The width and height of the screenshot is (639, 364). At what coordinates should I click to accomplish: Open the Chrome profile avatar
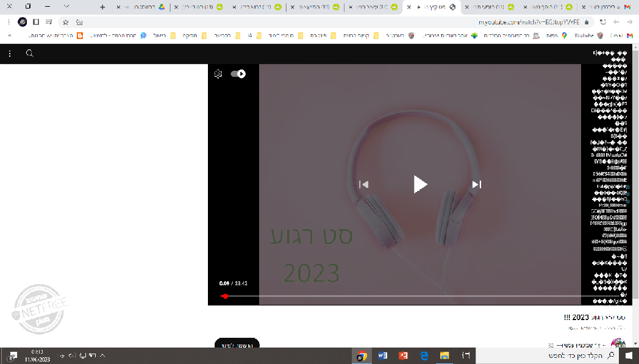click(23, 22)
